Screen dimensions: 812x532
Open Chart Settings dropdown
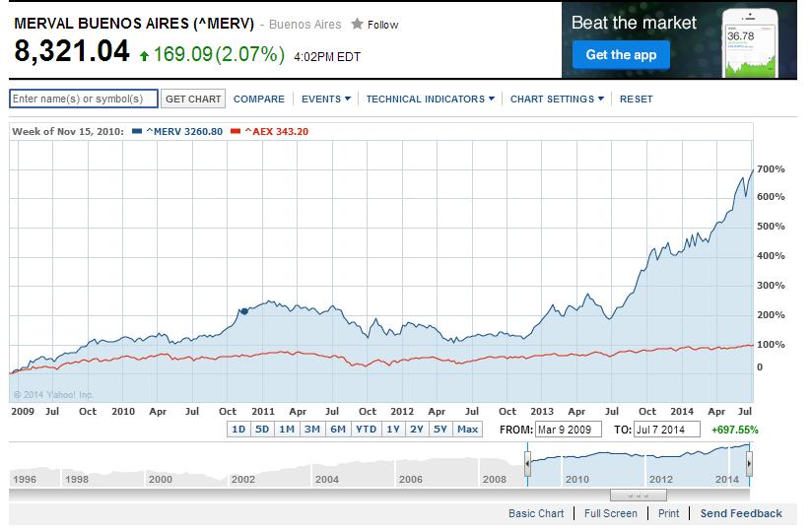click(x=558, y=99)
